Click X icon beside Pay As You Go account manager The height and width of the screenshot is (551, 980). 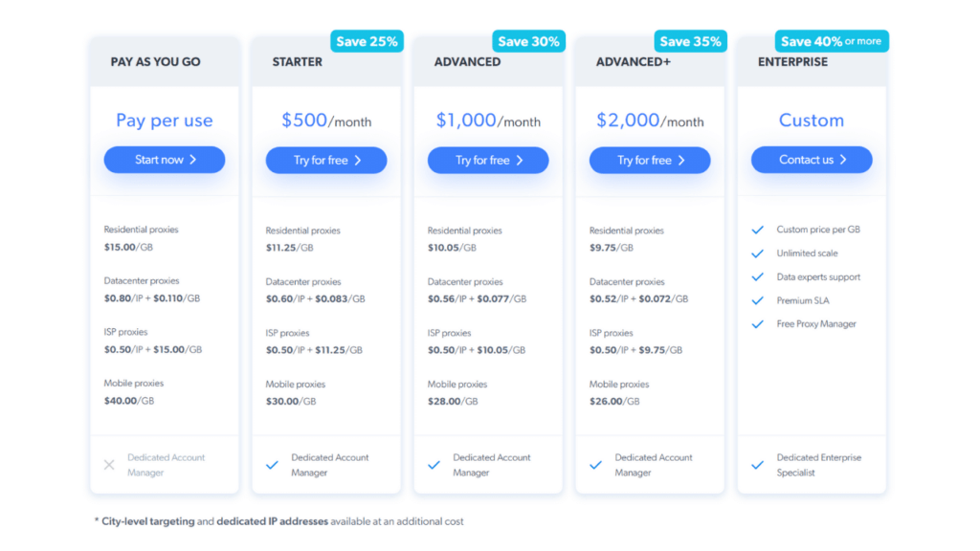point(109,465)
